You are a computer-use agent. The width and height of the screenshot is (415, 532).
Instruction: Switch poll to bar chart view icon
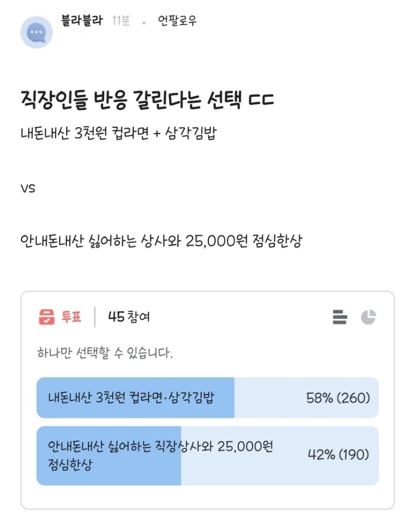pos(340,317)
